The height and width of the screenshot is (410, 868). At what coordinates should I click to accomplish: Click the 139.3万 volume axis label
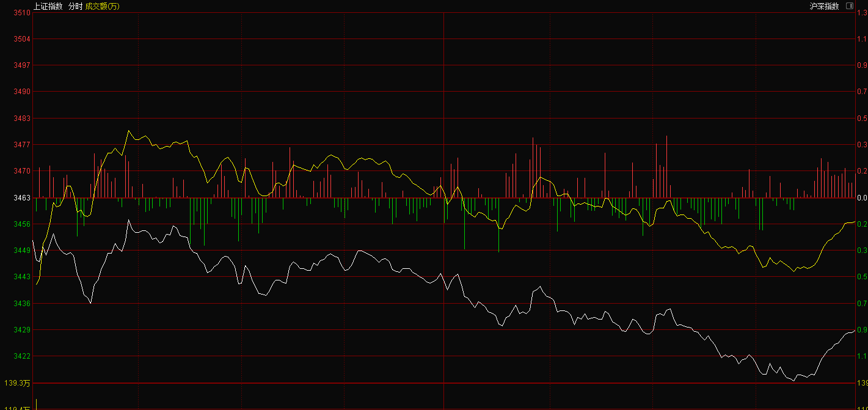tap(17, 383)
